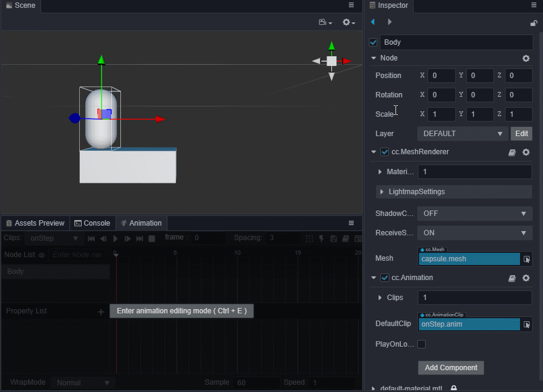Expand LightmapSettings
This screenshot has height=392, width=543.
click(382, 192)
